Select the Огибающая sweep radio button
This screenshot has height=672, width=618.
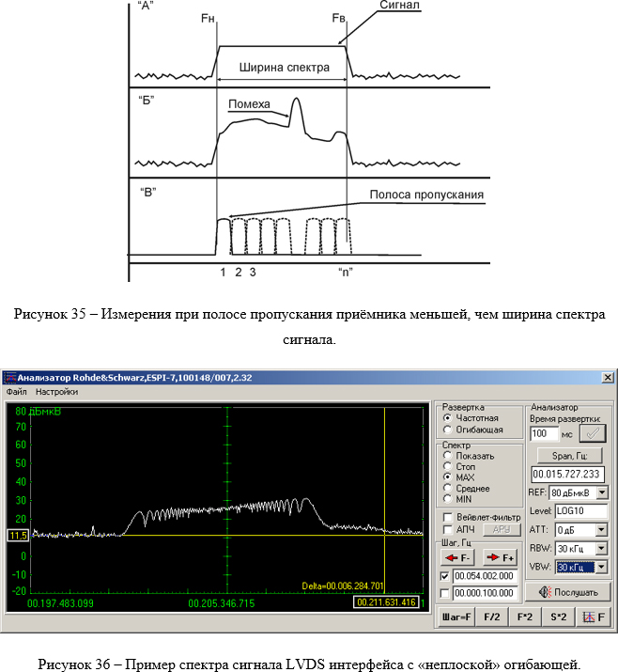pos(448,430)
